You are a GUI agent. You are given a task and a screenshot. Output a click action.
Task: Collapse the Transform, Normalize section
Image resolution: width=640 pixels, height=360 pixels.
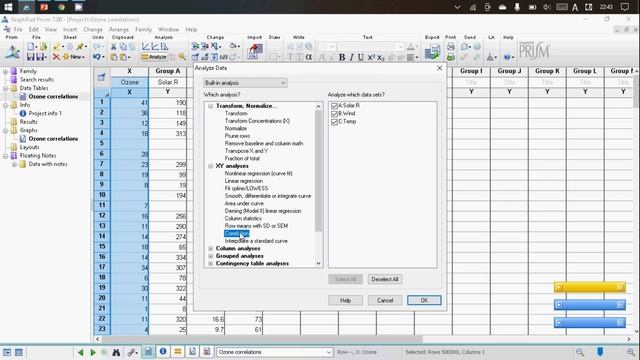211,106
